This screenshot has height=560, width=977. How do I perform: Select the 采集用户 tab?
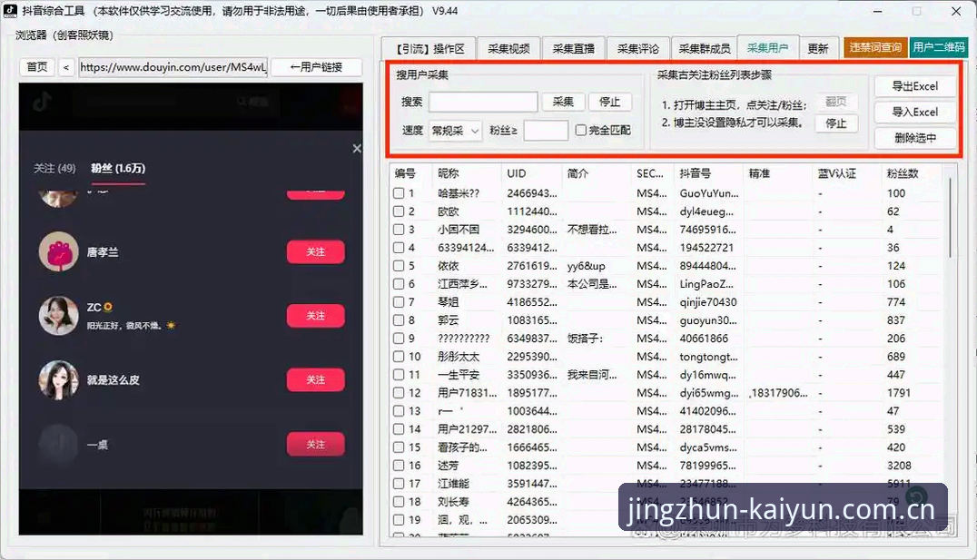click(x=767, y=47)
